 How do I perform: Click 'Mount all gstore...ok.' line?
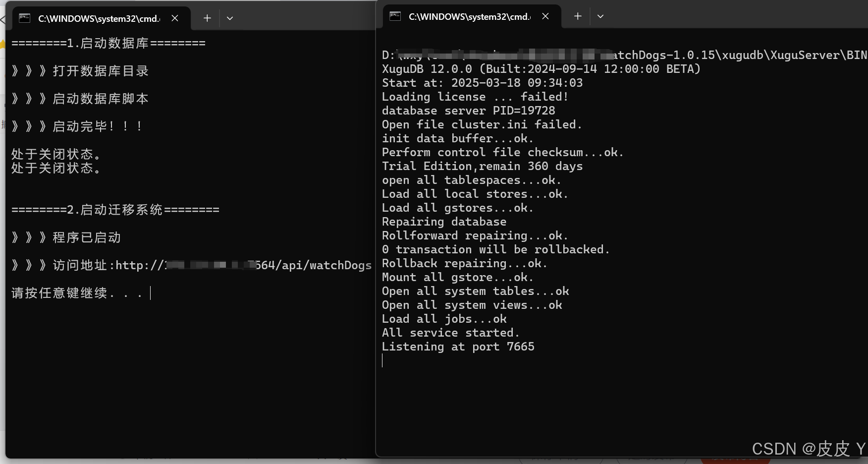point(458,277)
